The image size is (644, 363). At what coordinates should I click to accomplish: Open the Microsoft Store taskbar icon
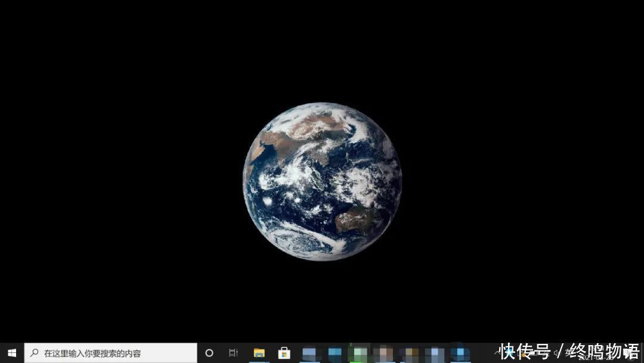[284, 353]
